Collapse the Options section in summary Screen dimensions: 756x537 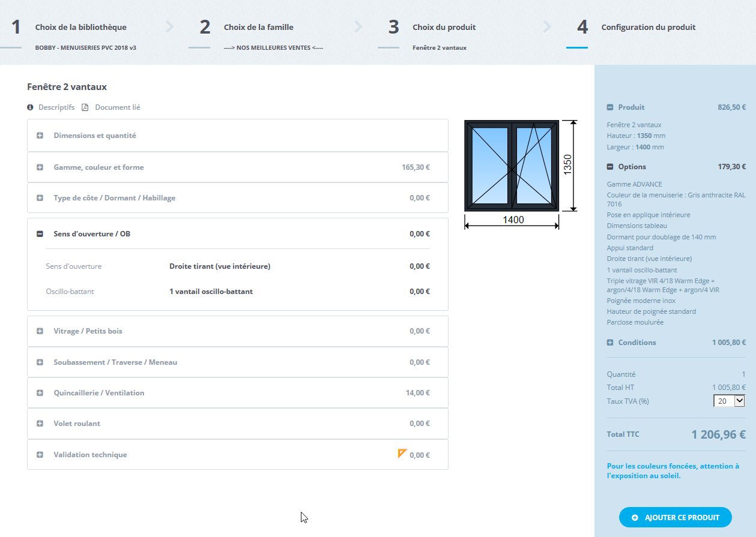(x=610, y=167)
